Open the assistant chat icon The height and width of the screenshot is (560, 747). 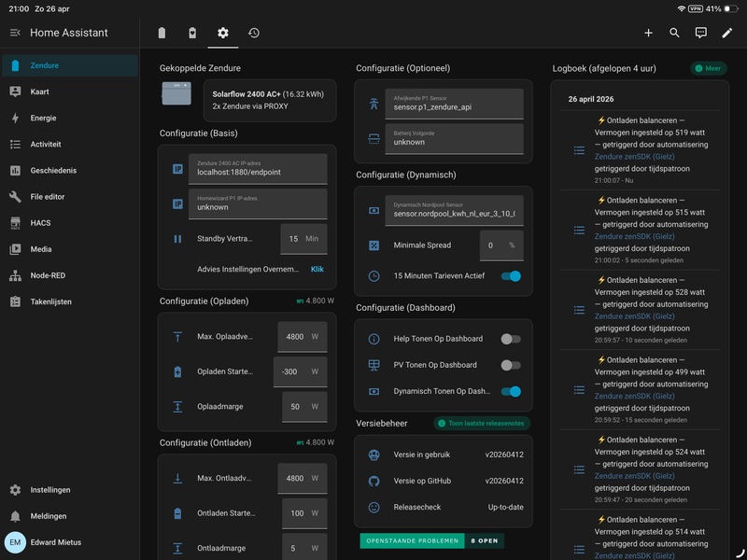pos(700,33)
